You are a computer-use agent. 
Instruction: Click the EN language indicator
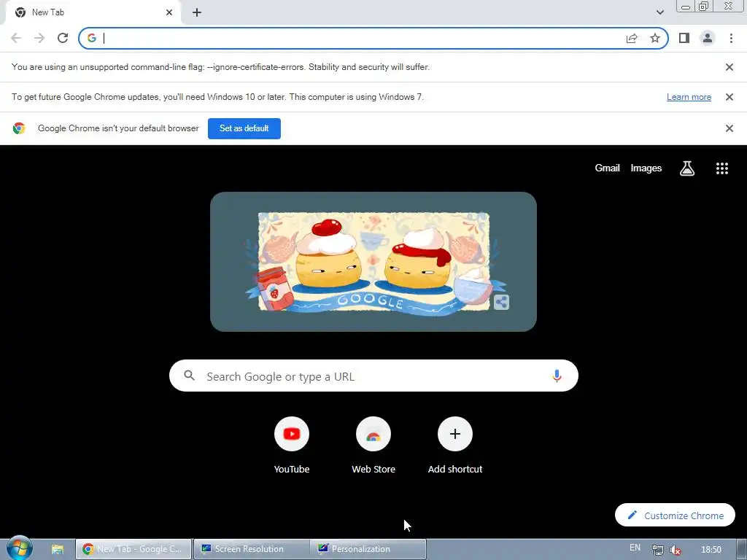tap(635, 548)
